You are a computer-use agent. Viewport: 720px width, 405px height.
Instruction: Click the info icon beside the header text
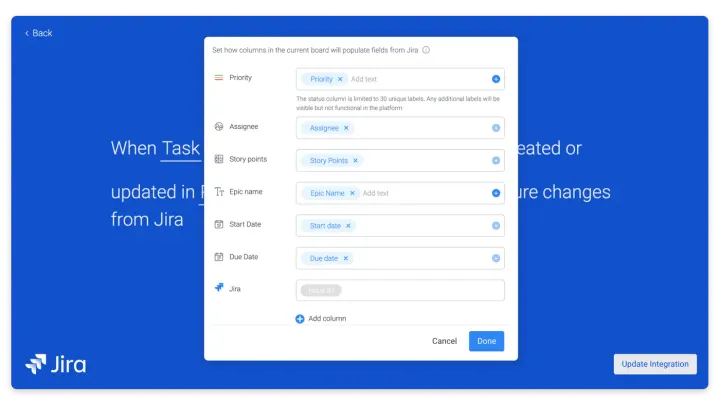coord(426,50)
